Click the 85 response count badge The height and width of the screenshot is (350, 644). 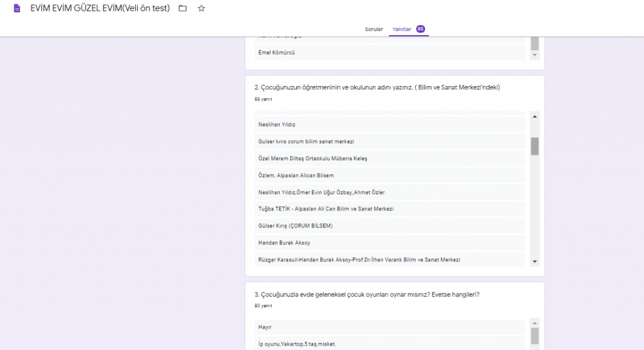(420, 29)
